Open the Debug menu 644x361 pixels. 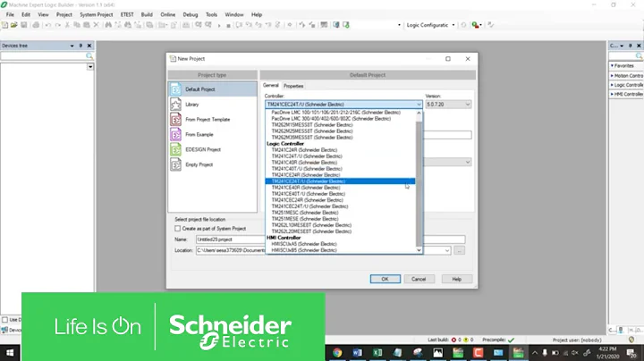(191, 14)
